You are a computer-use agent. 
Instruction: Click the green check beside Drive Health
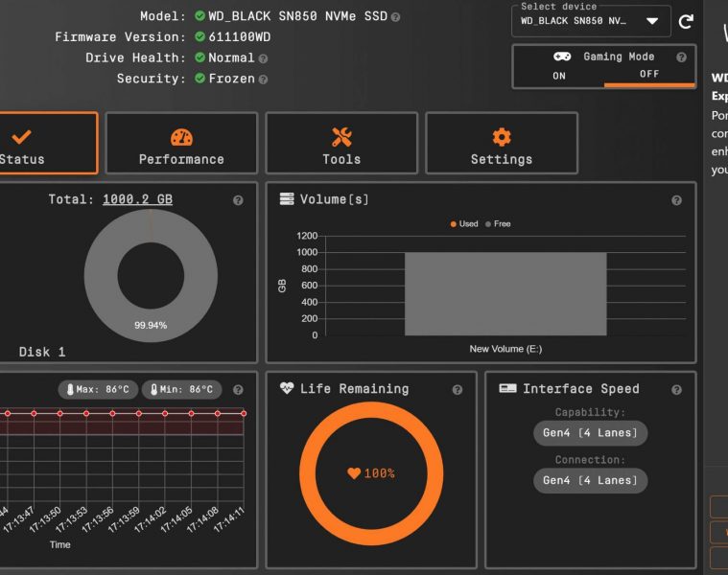[x=200, y=57]
